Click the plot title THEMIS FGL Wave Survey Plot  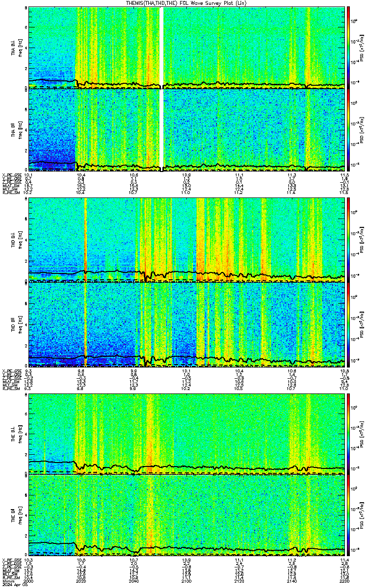point(186,3)
